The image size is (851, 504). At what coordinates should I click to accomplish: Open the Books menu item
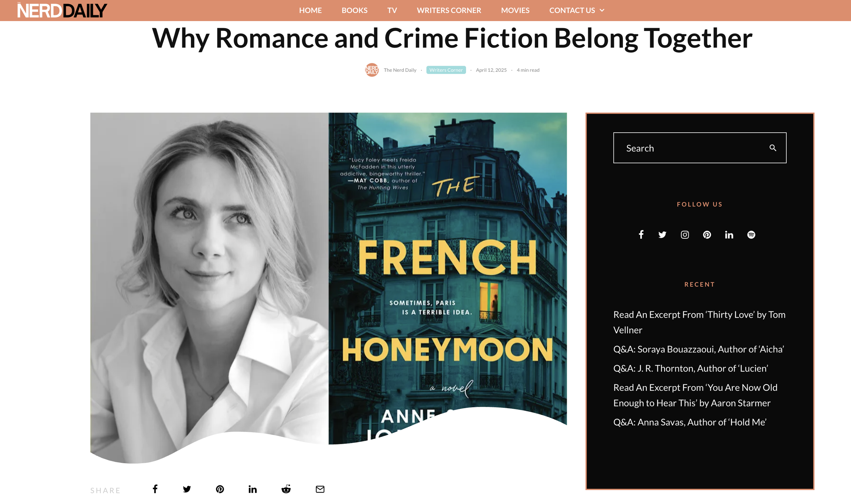point(354,10)
